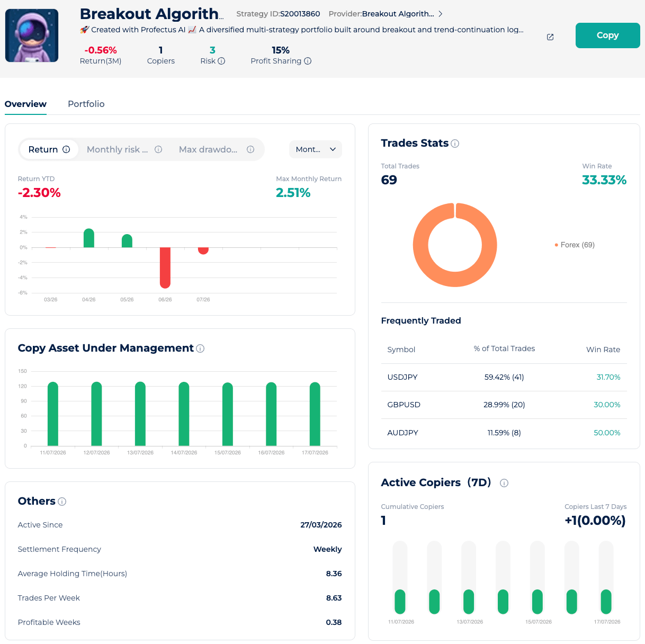Click the 31.70% win rate value
Viewport: 645px width, 644px height.
pyautogui.click(x=608, y=377)
